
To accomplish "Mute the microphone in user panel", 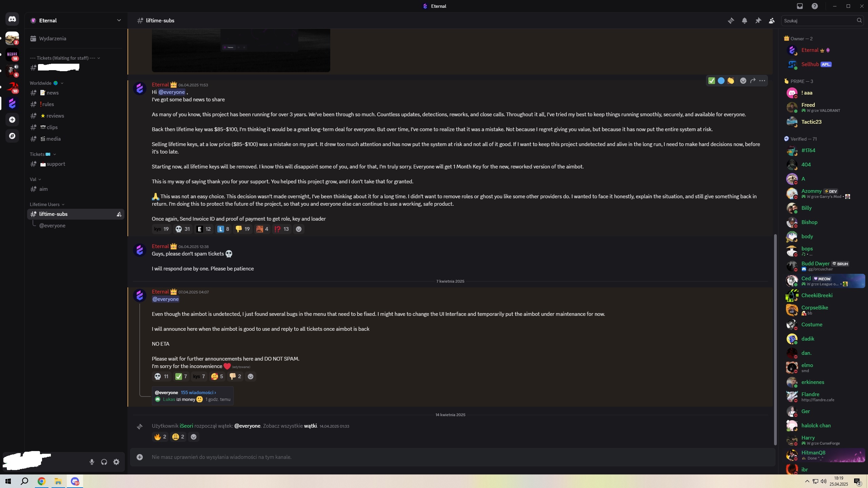I will coord(92,462).
